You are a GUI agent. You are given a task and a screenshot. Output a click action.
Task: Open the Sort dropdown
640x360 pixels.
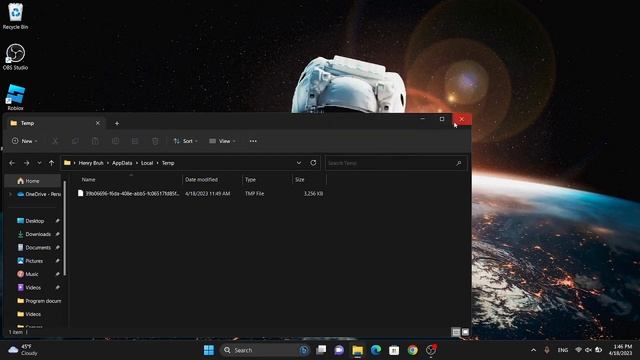(186, 141)
